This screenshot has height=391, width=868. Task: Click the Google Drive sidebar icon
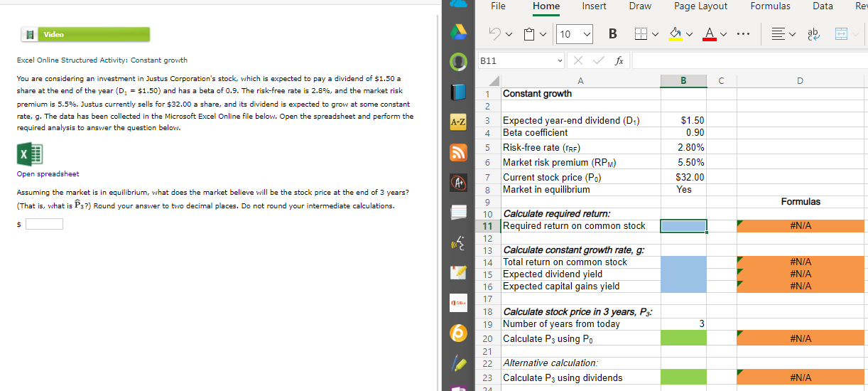460,33
